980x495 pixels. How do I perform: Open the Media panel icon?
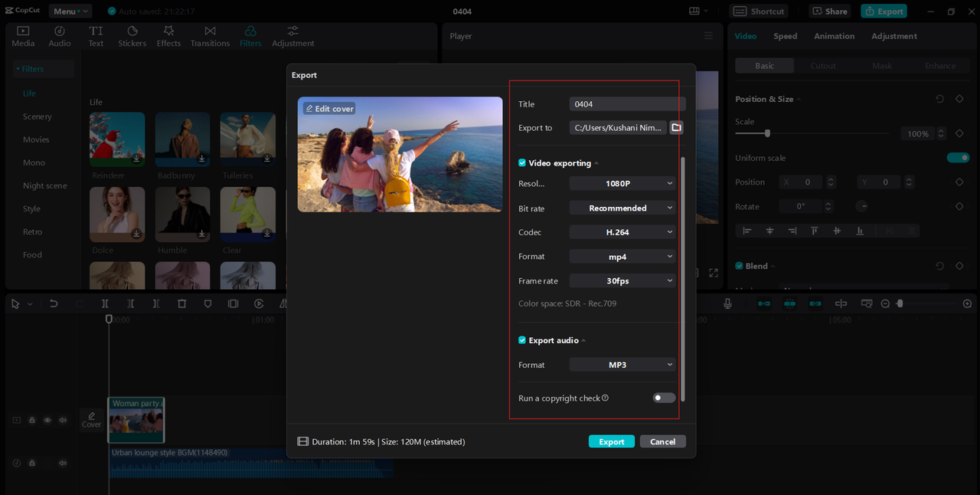pos(23,36)
